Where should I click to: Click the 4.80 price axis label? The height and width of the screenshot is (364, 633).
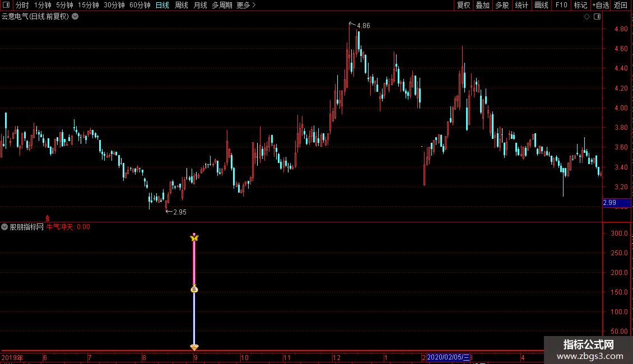tap(621, 29)
